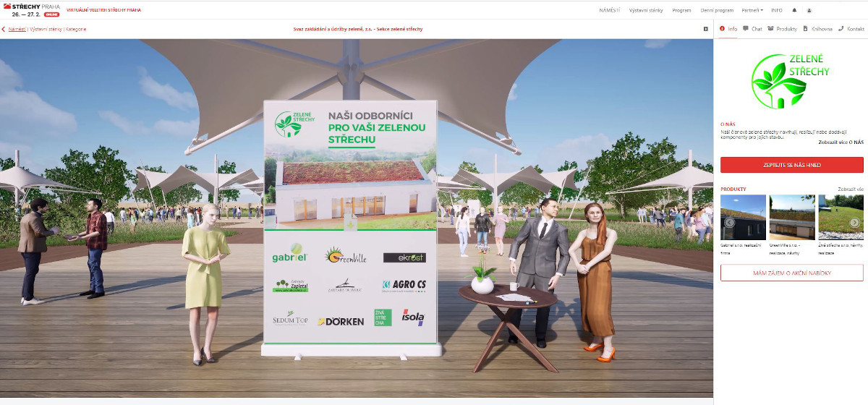Click the Dörken logo on the banner

[x=341, y=321]
